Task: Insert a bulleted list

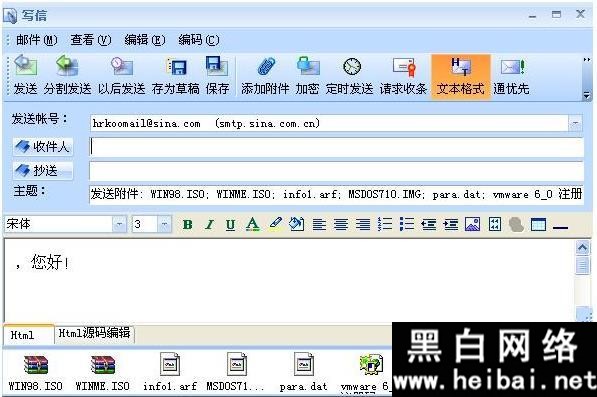Action: coord(407,224)
